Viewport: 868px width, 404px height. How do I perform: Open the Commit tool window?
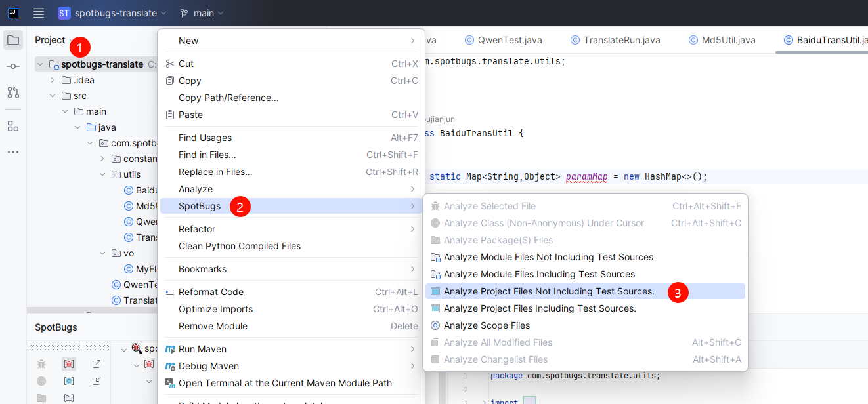13,66
